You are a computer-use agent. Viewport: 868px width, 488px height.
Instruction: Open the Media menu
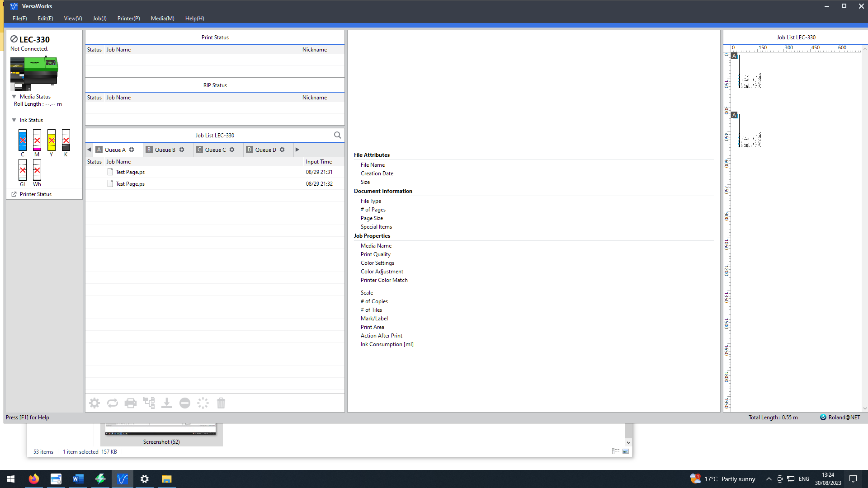162,19
